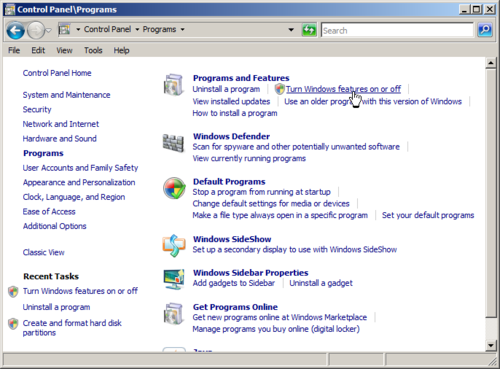Click the scrollbar down arrow
This screenshot has height=369, width=500.
pos(491,345)
